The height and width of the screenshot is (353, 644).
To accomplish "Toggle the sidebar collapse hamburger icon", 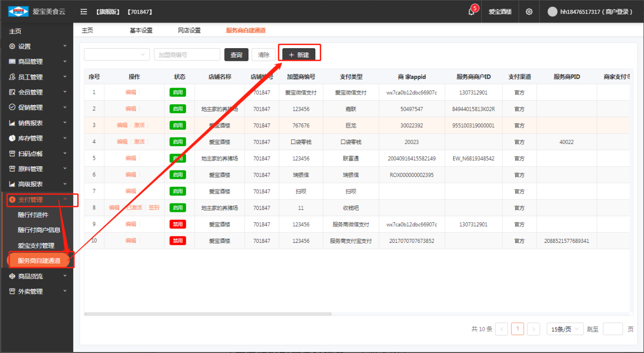I will [84, 12].
